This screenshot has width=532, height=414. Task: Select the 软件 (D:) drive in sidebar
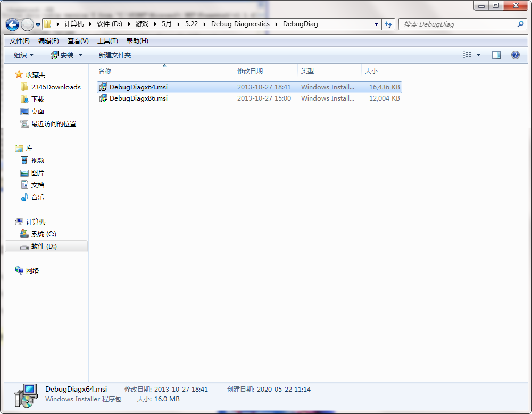click(x=46, y=246)
